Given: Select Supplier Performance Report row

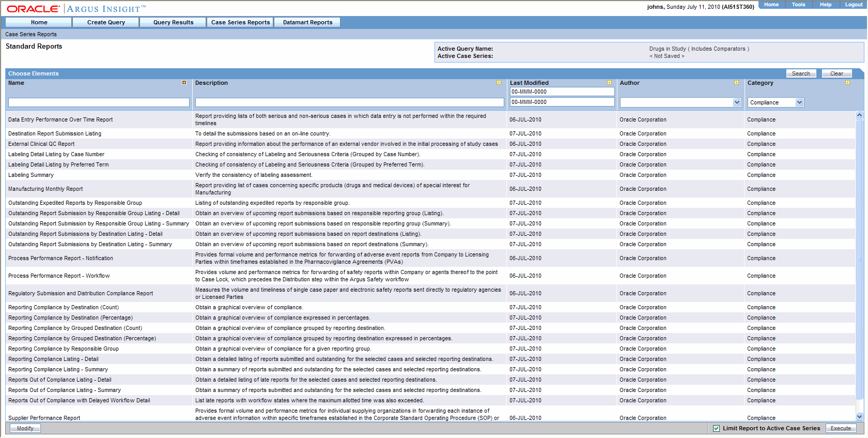Looking at the screenshot, I should [431, 414].
